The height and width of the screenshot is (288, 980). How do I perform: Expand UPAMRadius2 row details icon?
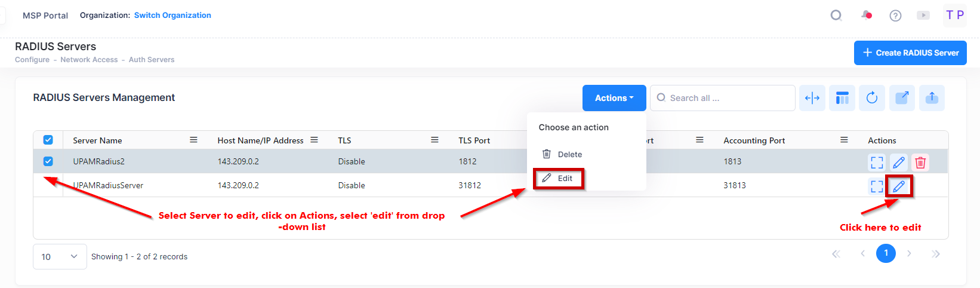click(x=877, y=163)
